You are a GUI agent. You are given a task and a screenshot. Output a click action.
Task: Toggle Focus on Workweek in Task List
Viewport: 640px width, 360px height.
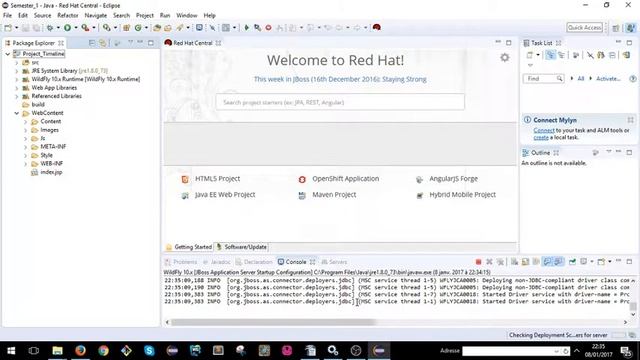click(576, 55)
